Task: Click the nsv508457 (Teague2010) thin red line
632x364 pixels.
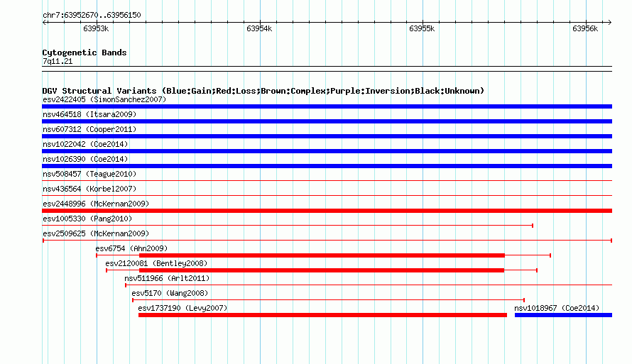Action: [327, 181]
